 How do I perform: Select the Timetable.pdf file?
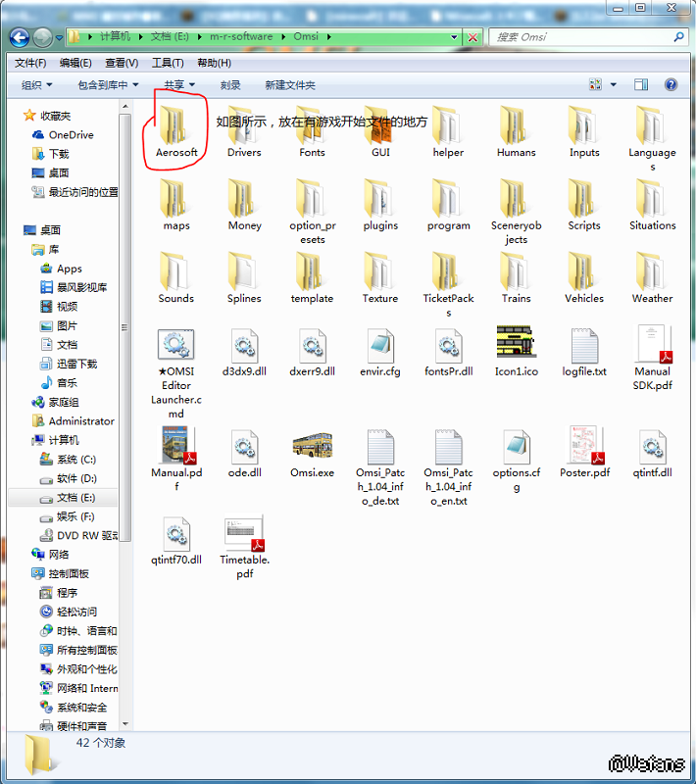(244, 547)
